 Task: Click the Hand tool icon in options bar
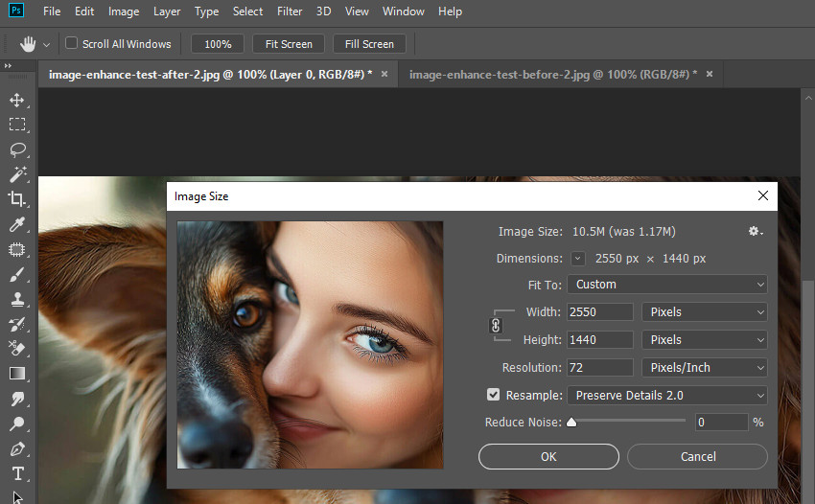28,44
